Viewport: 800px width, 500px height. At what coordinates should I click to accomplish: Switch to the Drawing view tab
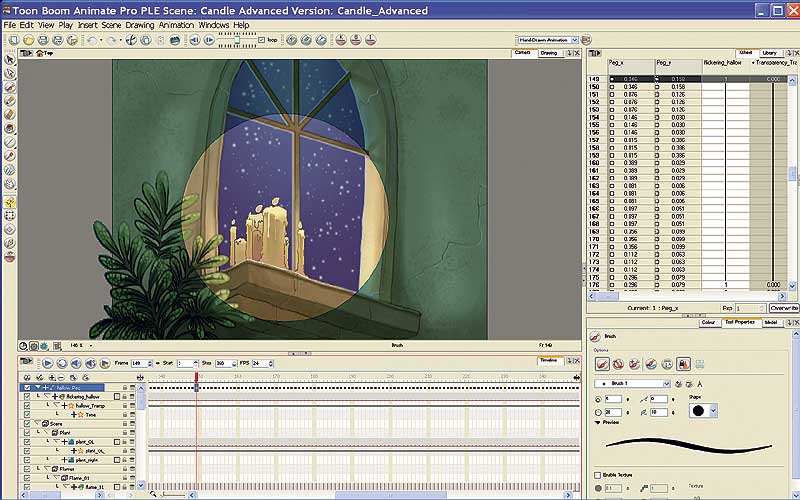(549, 53)
